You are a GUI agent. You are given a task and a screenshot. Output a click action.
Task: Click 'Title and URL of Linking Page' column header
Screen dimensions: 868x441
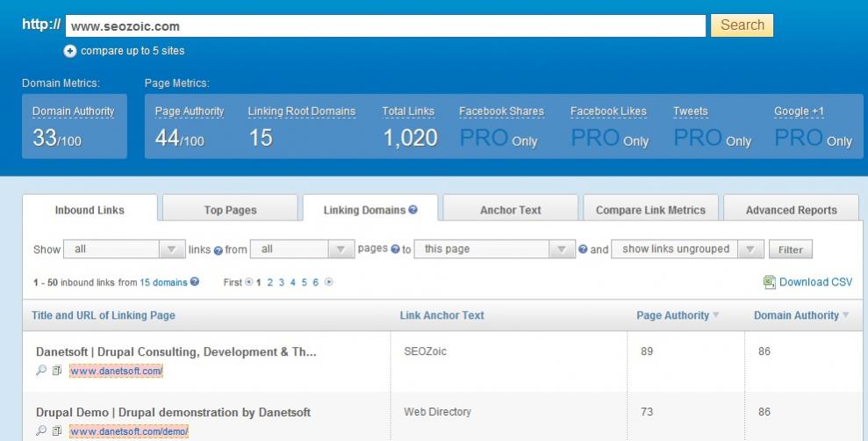click(104, 315)
